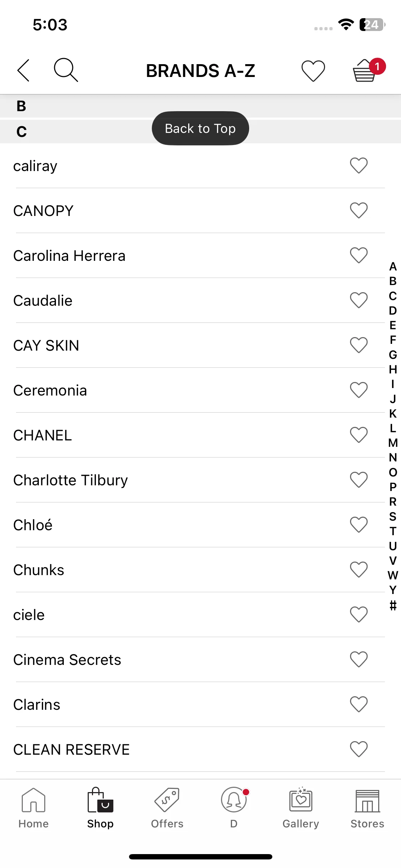
Task: Click the Back to Top button
Action: (x=200, y=128)
